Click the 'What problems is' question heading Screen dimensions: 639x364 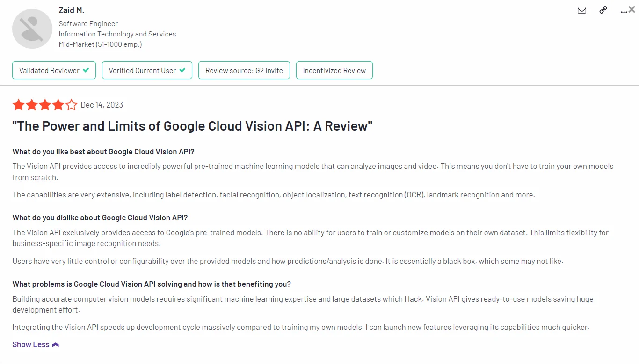click(x=152, y=284)
